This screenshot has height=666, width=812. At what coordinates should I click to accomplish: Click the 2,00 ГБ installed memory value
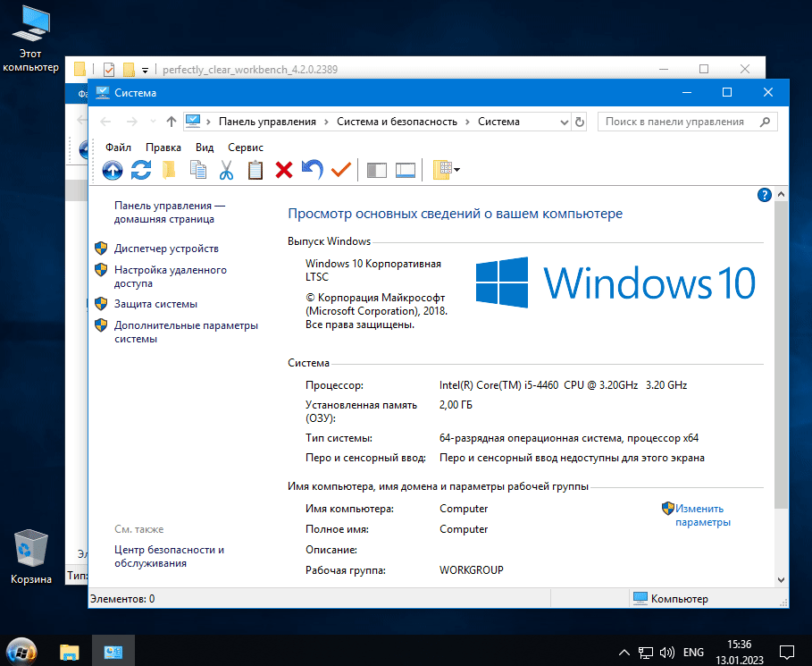(456, 405)
